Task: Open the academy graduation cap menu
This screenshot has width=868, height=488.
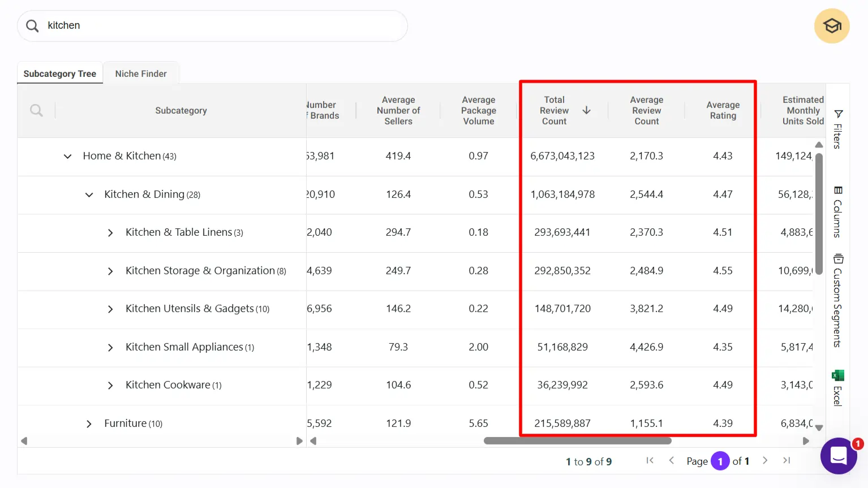Action: tap(831, 25)
